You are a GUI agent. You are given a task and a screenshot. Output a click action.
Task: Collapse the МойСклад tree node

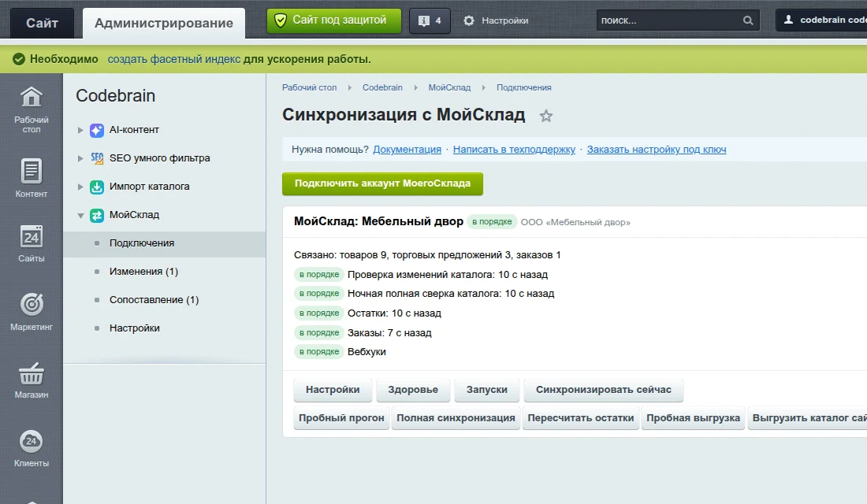[80, 216]
